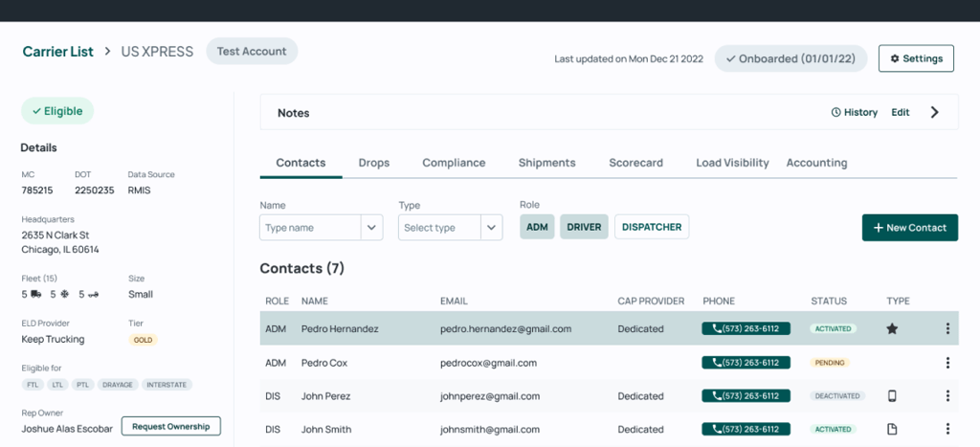Click the DRAYAGE eligibility tag
The height and width of the screenshot is (447, 980).
118,385
